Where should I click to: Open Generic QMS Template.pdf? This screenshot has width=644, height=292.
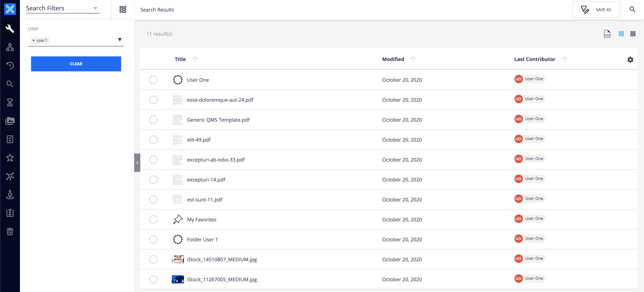218,120
